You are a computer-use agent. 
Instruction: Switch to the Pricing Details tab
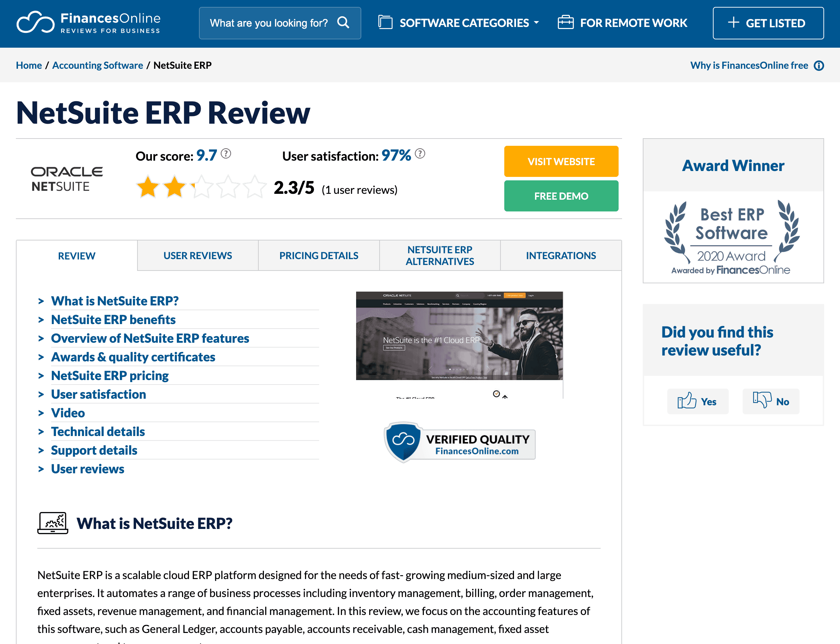pos(319,256)
